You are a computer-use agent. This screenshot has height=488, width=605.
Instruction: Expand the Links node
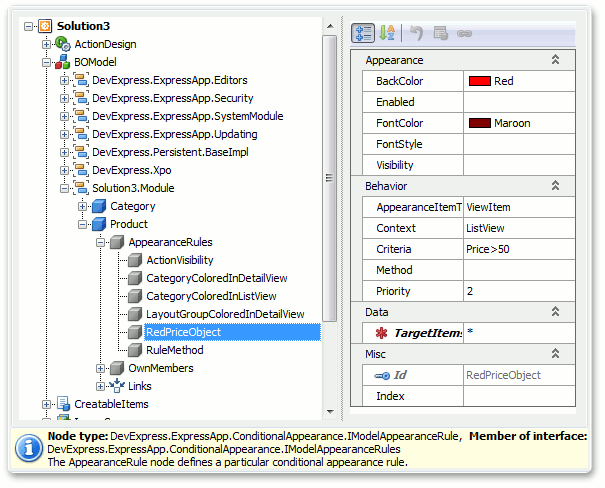[x=100, y=386]
